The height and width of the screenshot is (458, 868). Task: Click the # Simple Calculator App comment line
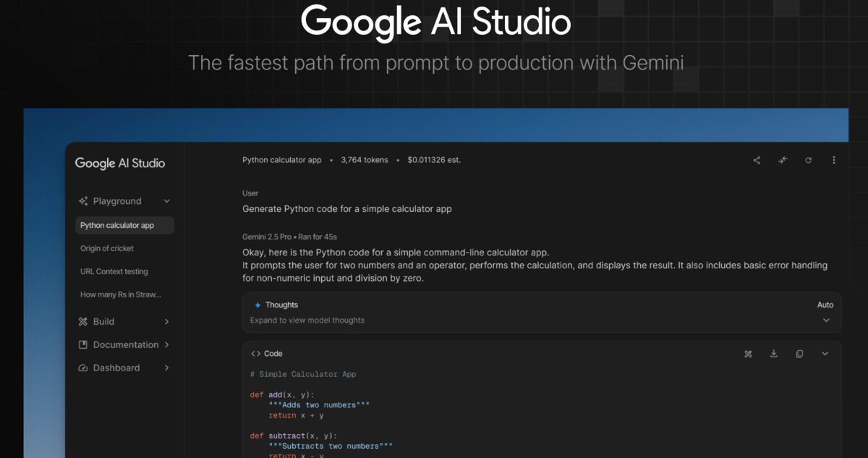pyautogui.click(x=303, y=374)
